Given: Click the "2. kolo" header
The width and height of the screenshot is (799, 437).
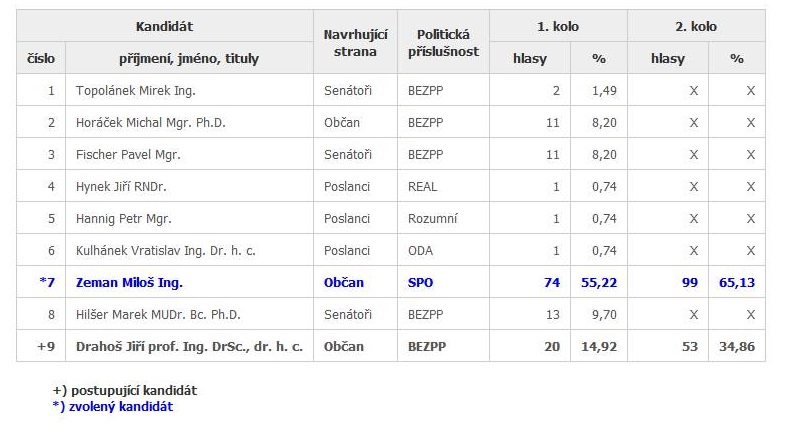Looking at the screenshot, I should pos(696,27).
